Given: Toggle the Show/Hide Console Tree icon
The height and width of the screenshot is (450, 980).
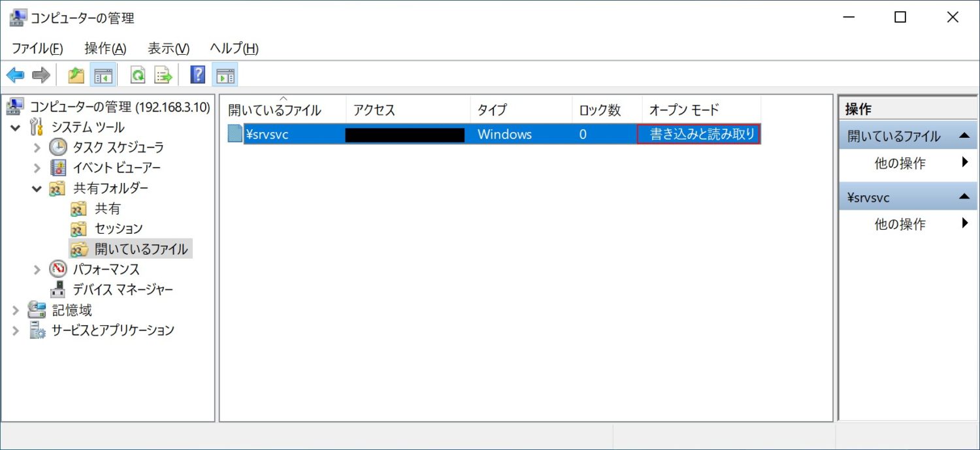Looking at the screenshot, I should tap(103, 75).
